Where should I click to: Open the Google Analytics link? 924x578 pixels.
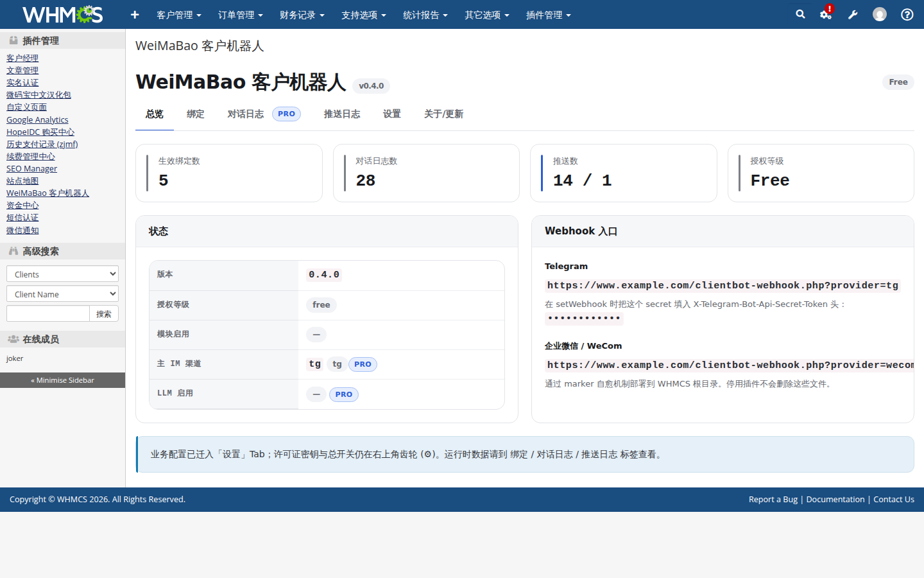coord(37,119)
